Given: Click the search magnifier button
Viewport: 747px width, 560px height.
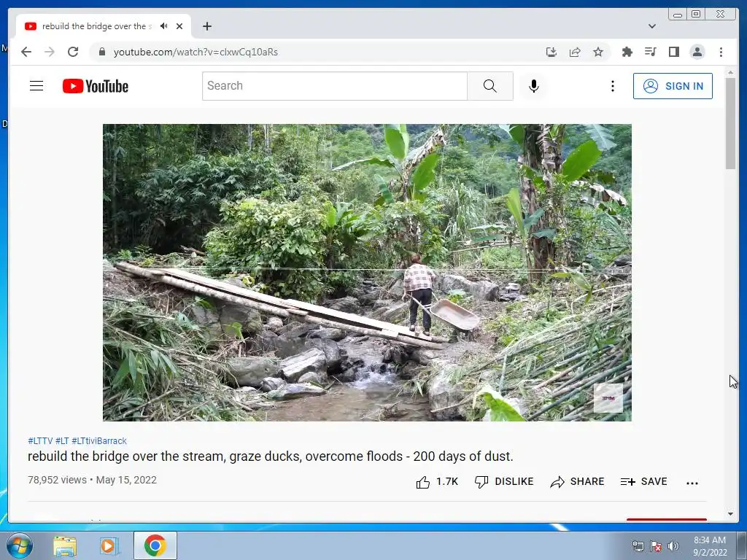Looking at the screenshot, I should click(x=489, y=86).
